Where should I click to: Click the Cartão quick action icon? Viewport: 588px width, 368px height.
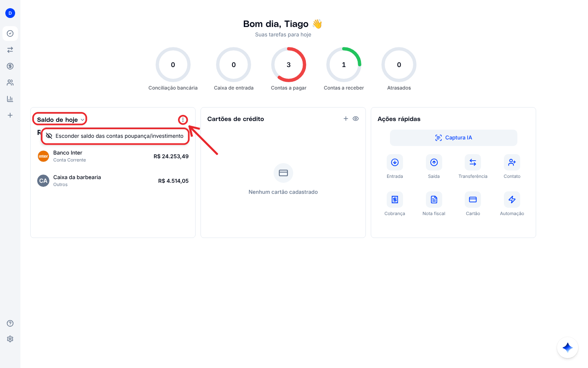coord(473,200)
